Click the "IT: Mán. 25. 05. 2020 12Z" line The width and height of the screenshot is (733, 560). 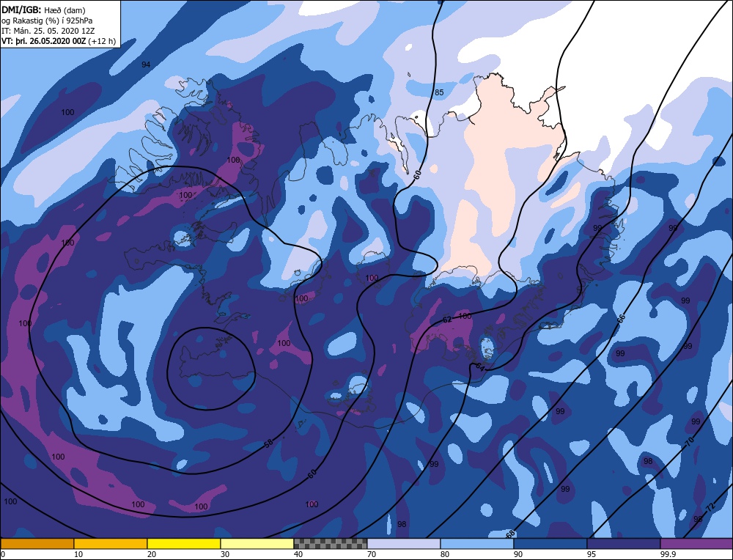click(48, 30)
